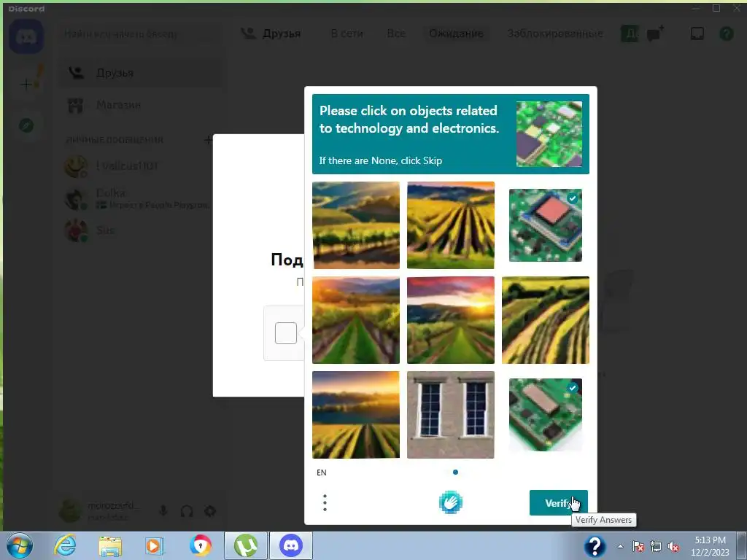Open the uTorrent taskbar icon
The width and height of the screenshot is (747, 560).
[245, 545]
